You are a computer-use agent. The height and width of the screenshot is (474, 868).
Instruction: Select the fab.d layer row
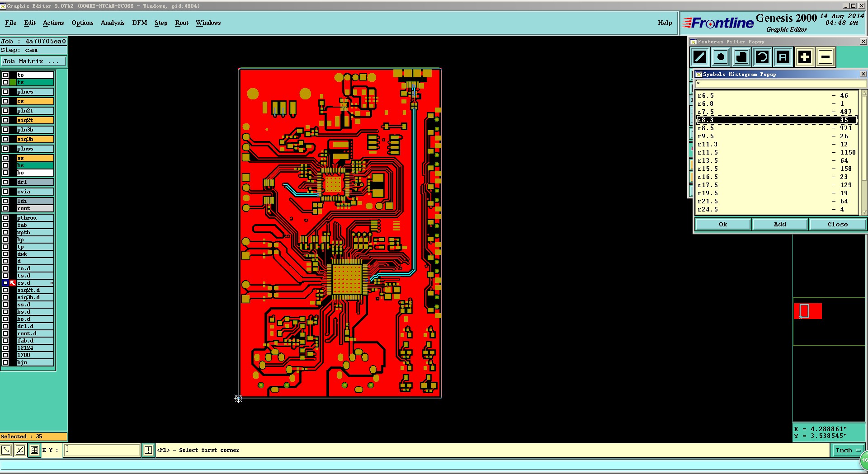coord(35,341)
